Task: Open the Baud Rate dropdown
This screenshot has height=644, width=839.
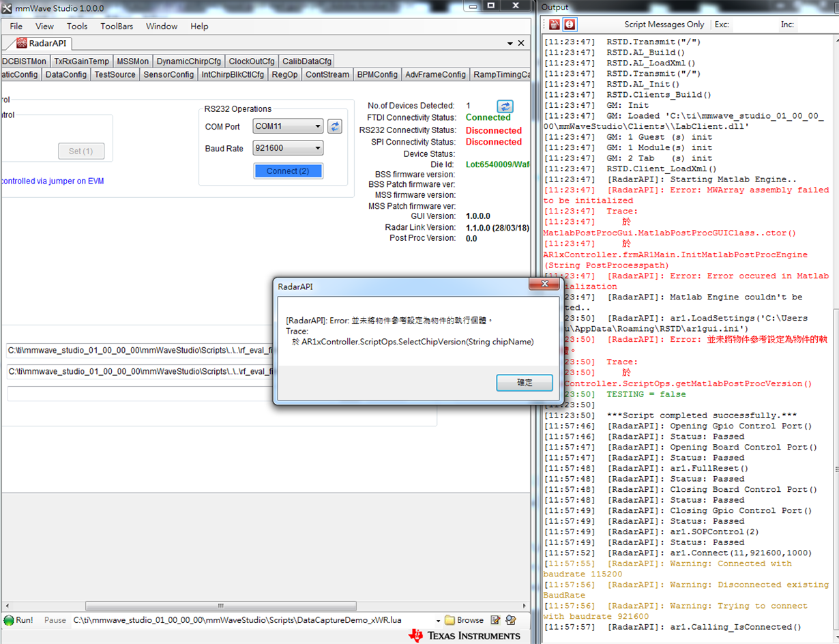Action: coord(318,148)
